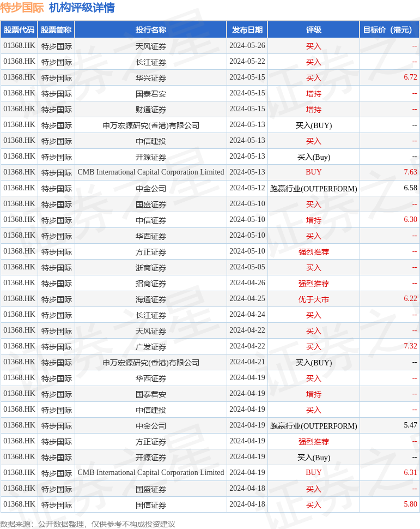Click 买入(Buy) rating in the 2024-05-13 row
Image resolution: width=420 pixels, height=529 pixels.
tap(313, 157)
